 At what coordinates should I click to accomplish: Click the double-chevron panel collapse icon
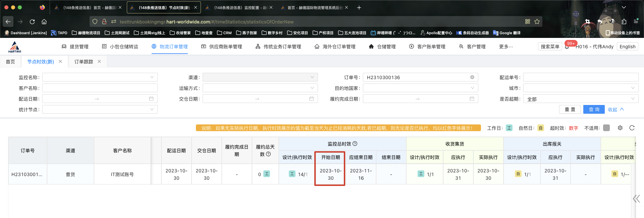[x=636, y=199]
